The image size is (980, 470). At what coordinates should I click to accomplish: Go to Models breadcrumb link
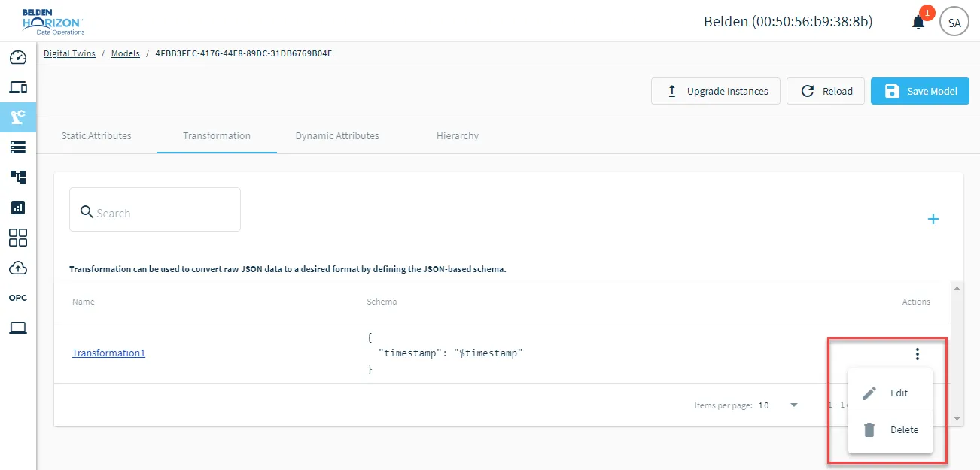(x=126, y=53)
